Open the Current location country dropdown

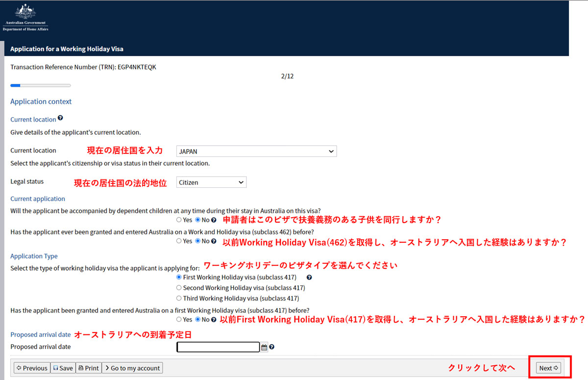click(x=256, y=152)
